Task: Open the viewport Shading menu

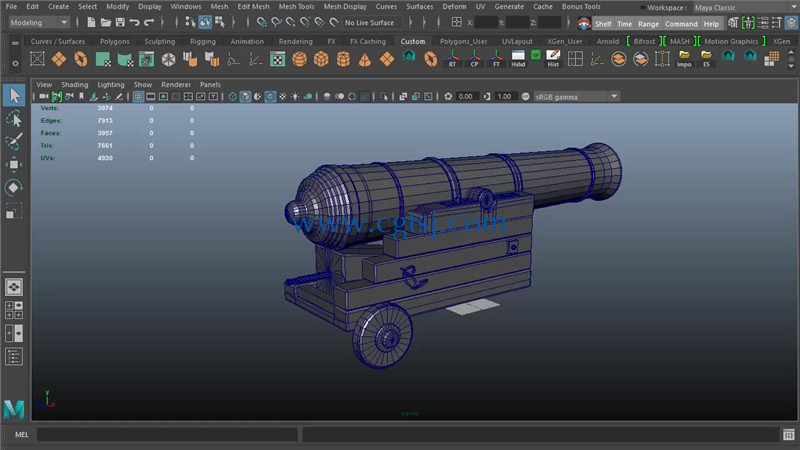Action: [x=74, y=85]
